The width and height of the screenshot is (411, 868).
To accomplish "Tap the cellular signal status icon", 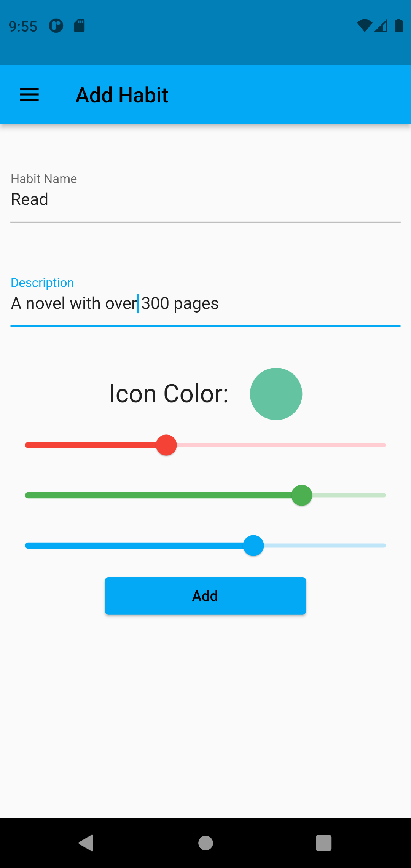I will pos(381,26).
